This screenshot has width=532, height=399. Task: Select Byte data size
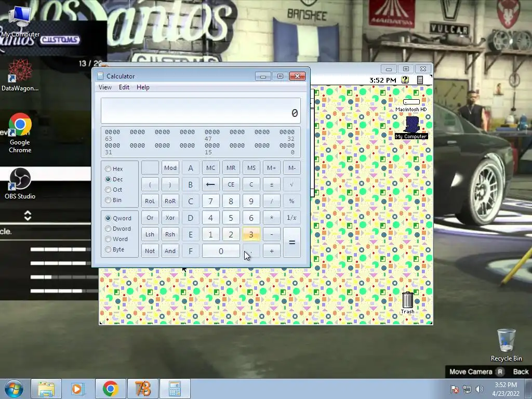point(115,249)
